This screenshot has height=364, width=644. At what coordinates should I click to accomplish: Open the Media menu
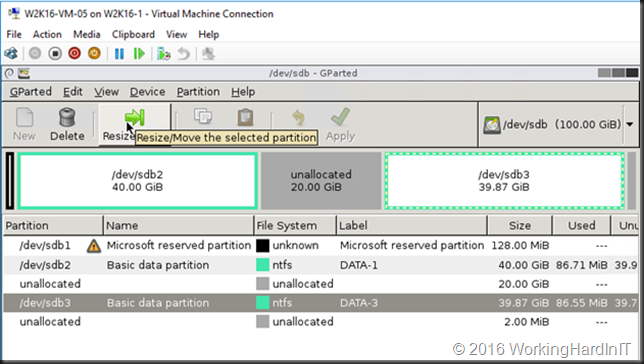click(x=87, y=35)
